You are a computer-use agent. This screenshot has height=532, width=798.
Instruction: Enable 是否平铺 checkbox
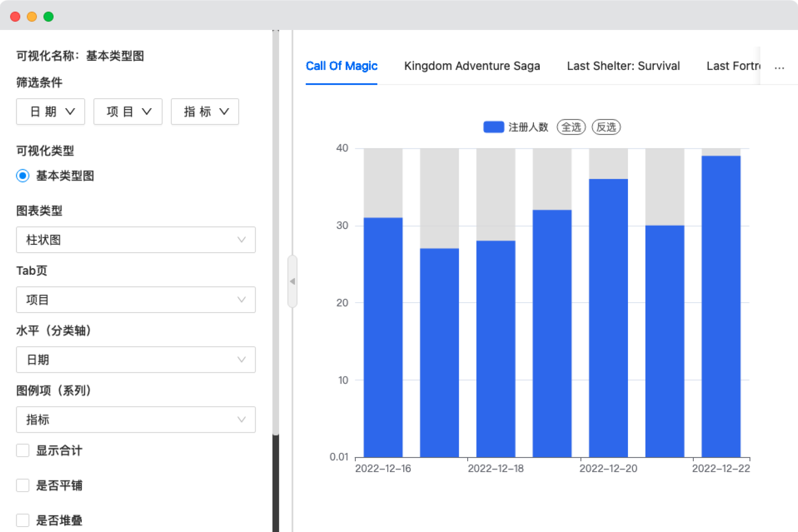click(23, 485)
